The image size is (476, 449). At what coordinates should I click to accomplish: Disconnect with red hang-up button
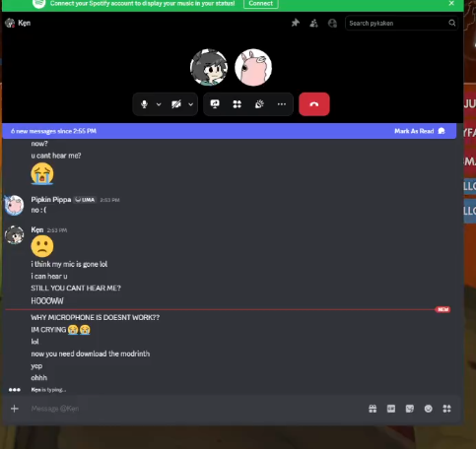pyautogui.click(x=314, y=104)
